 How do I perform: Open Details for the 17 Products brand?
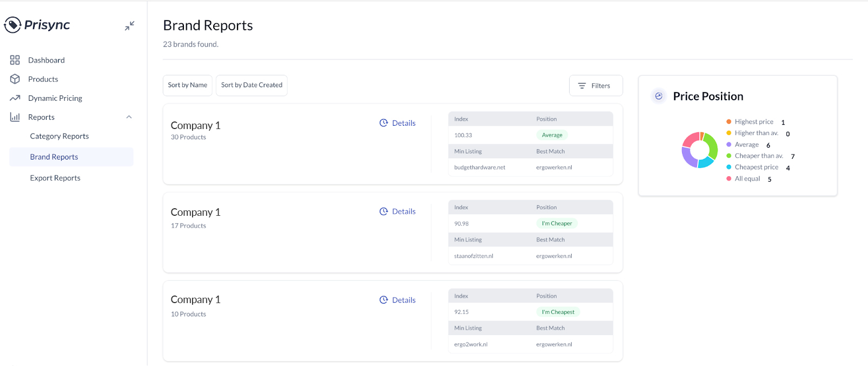pos(398,211)
